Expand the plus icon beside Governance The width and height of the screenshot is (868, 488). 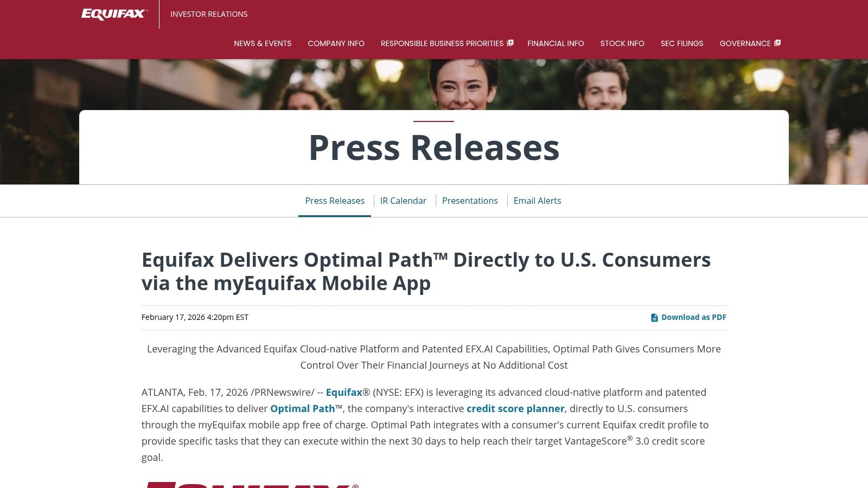click(777, 43)
